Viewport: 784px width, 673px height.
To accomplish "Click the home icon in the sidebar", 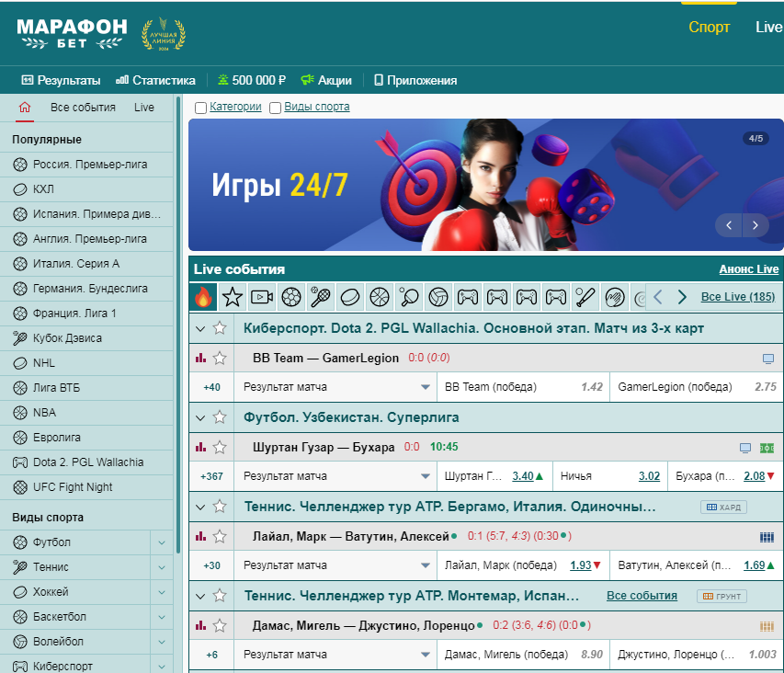I will click(x=25, y=107).
